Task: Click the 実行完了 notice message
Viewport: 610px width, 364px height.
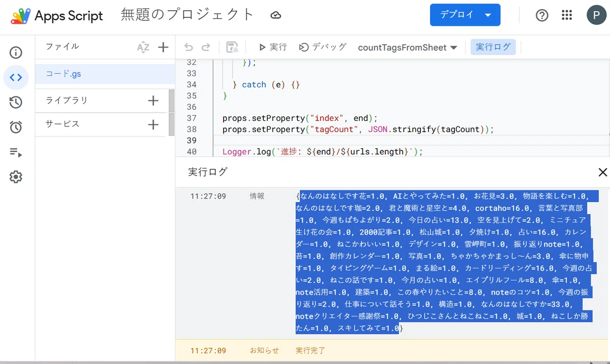Action: [x=310, y=350]
